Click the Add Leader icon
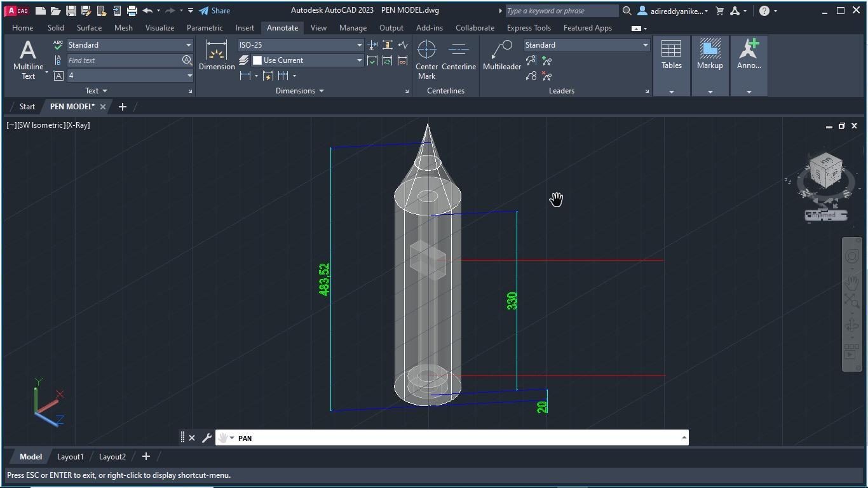The height and width of the screenshot is (488, 868). pos(546,60)
